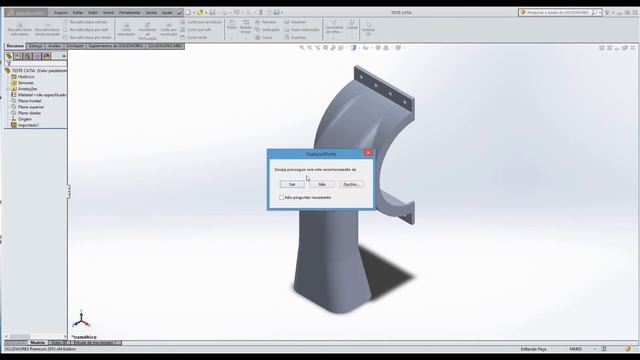This screenshot has width=640, height=360.
Task: Switch to the Recursos tab
Action: tap(15, 46)
